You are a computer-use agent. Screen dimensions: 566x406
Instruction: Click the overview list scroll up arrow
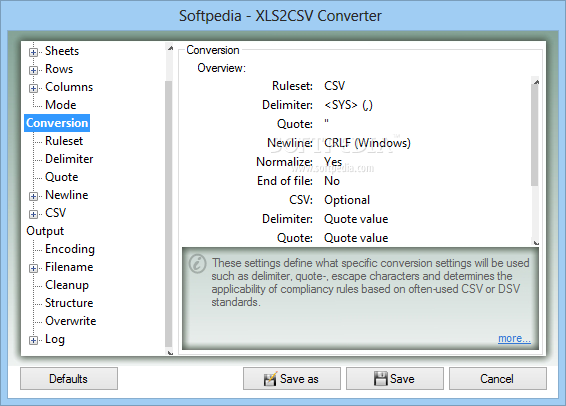tap(536, 82)
